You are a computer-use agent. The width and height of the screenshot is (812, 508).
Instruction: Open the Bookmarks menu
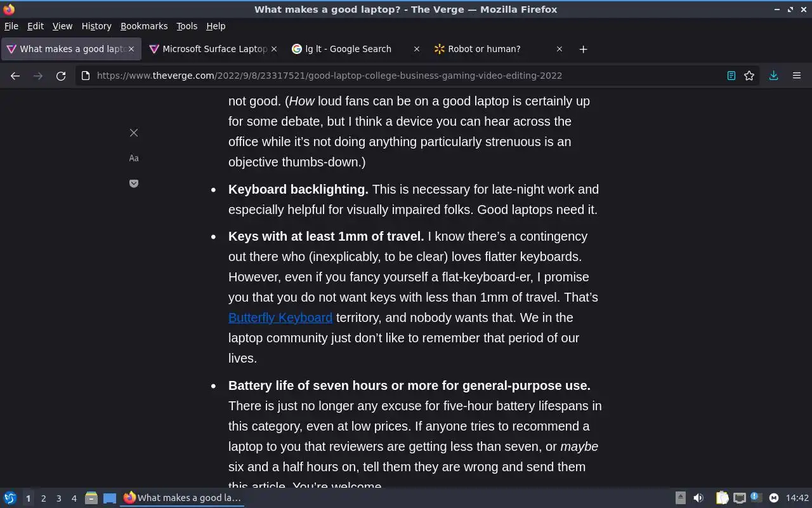click(144, 26)
